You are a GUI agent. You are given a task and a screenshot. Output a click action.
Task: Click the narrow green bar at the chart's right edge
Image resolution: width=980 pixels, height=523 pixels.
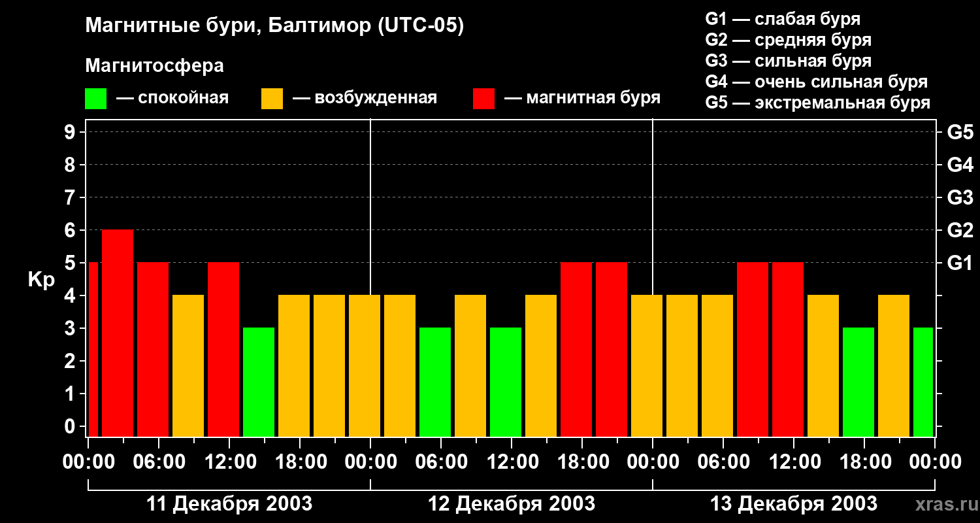tap(923, 382)
